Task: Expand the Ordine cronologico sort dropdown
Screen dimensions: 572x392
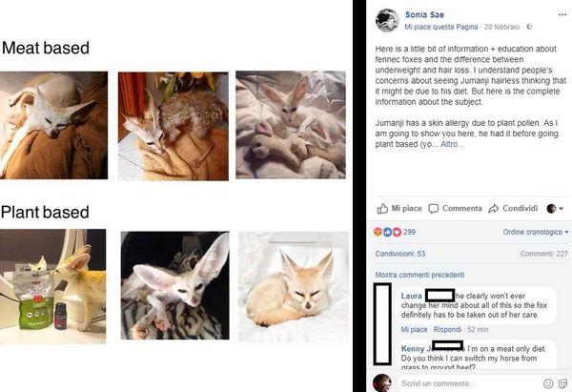Action: [x=536, y=232]
